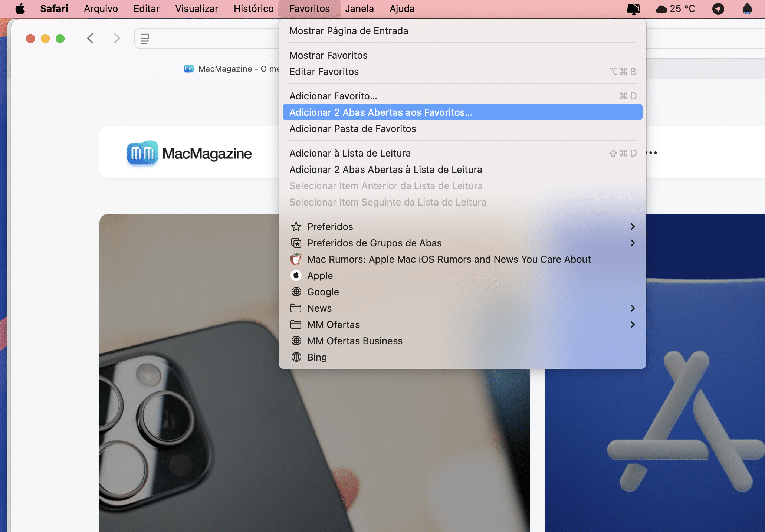
Task: Open the Ajuda menu
Action: point(402,9)
